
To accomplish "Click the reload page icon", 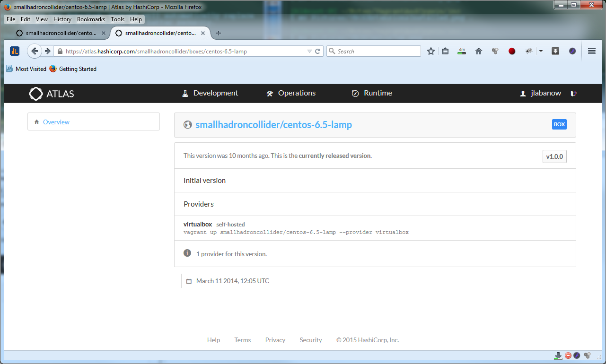I will (x=318, y=51).
